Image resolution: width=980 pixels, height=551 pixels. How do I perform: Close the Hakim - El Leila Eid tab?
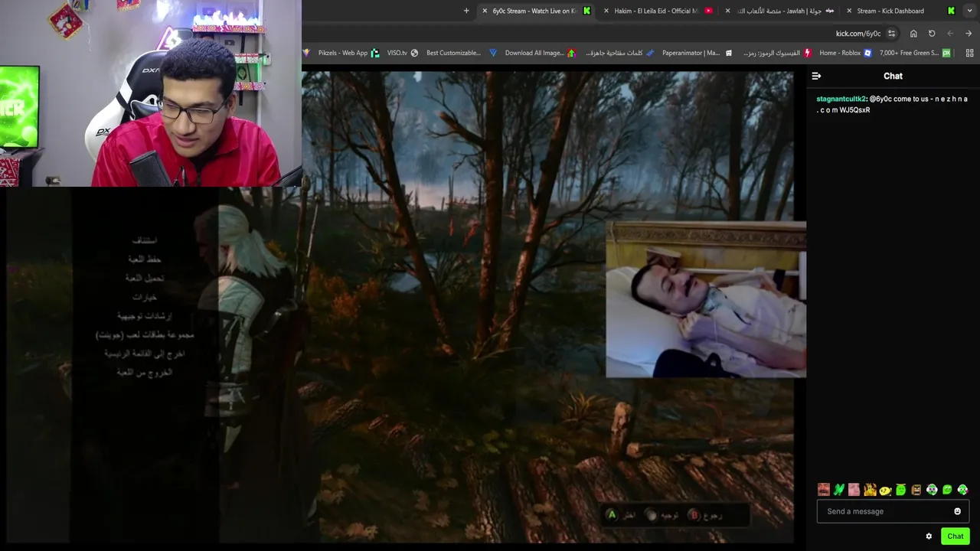click(x=606, y=11)
